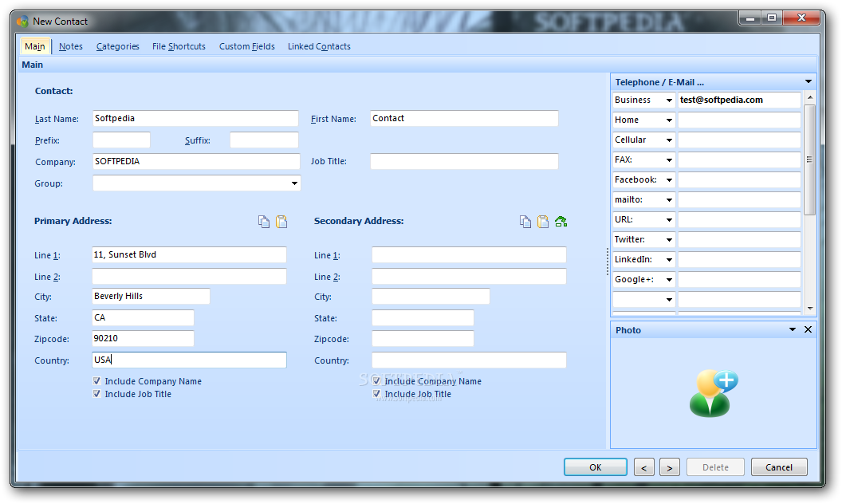This screenshot has height=504, width=842.
Task: Open the Business type dropdown
Action: coord(669,100)
